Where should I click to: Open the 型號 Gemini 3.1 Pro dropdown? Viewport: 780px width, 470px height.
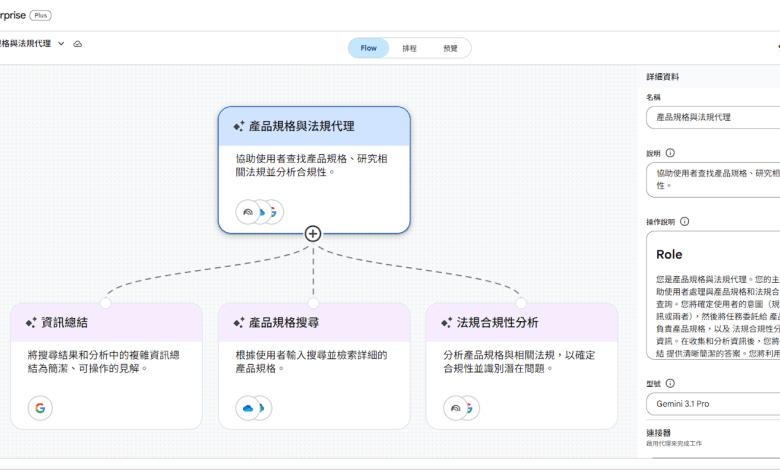coord(712,404)
